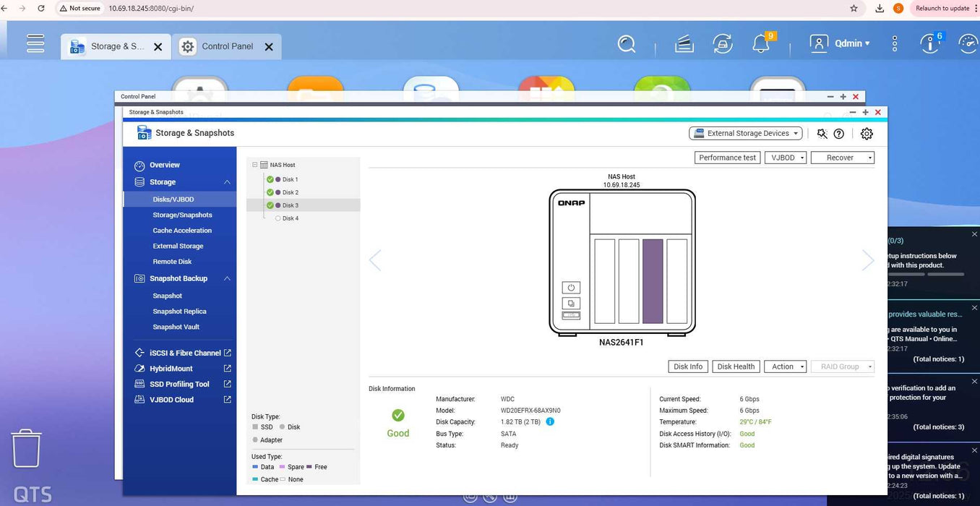Open External Storage in the sidebar
The image size is (980, 506).
pos(178,246)
